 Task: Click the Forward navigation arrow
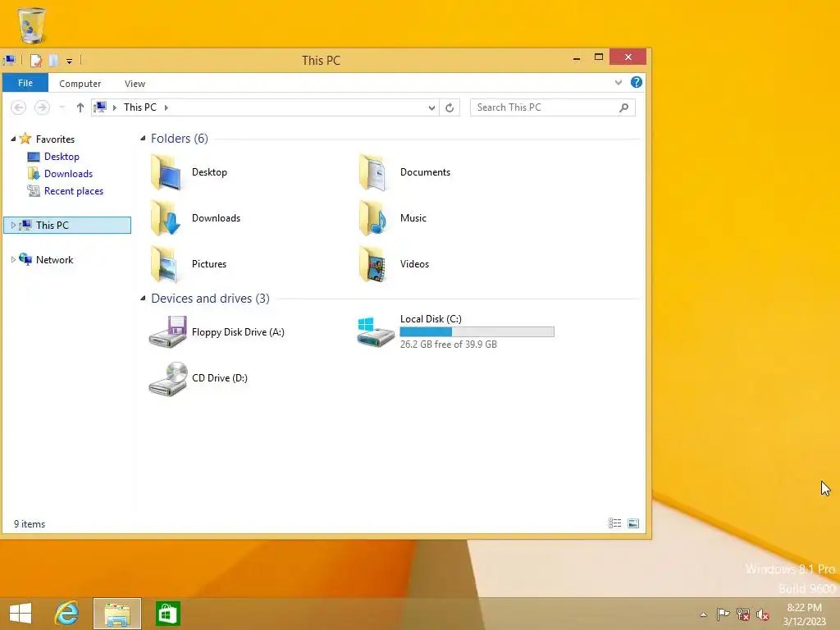(x=42, y=107)
